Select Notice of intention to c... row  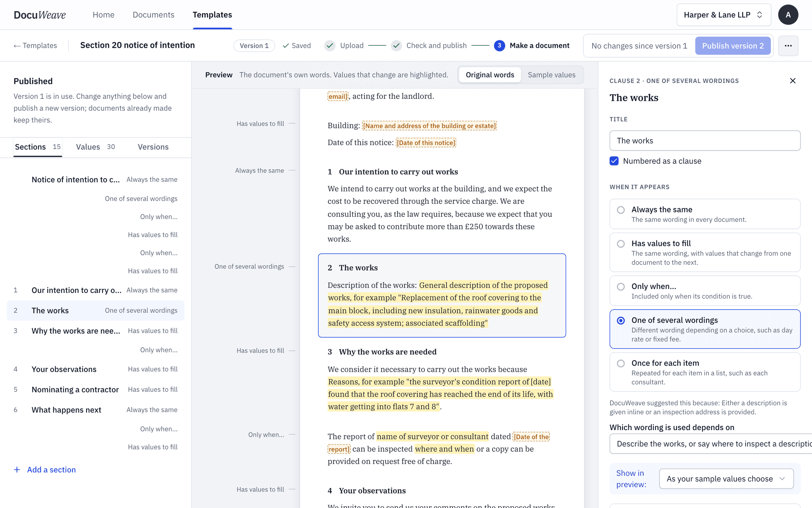point(96,179)
